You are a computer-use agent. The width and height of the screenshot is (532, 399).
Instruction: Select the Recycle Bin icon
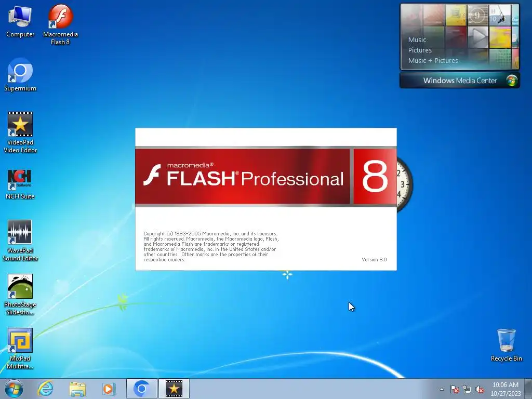[x=506, y=345]
